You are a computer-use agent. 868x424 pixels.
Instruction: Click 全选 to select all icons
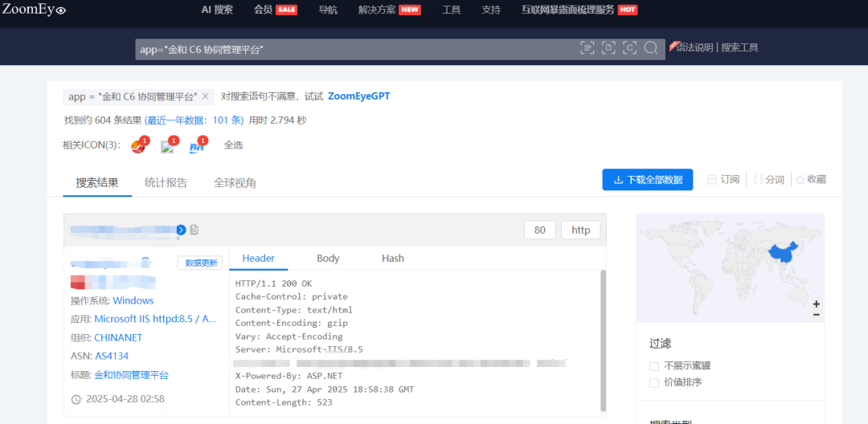[234, 145]
